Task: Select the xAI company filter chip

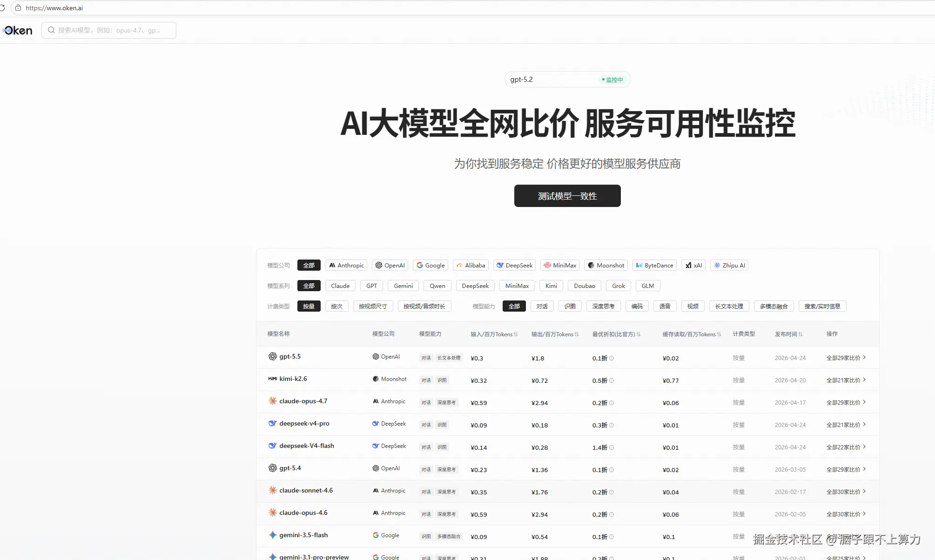Action: pos(693,265)
